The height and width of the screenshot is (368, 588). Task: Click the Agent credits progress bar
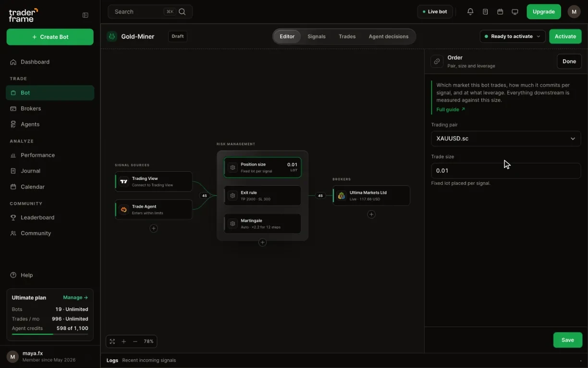point(50,334)
